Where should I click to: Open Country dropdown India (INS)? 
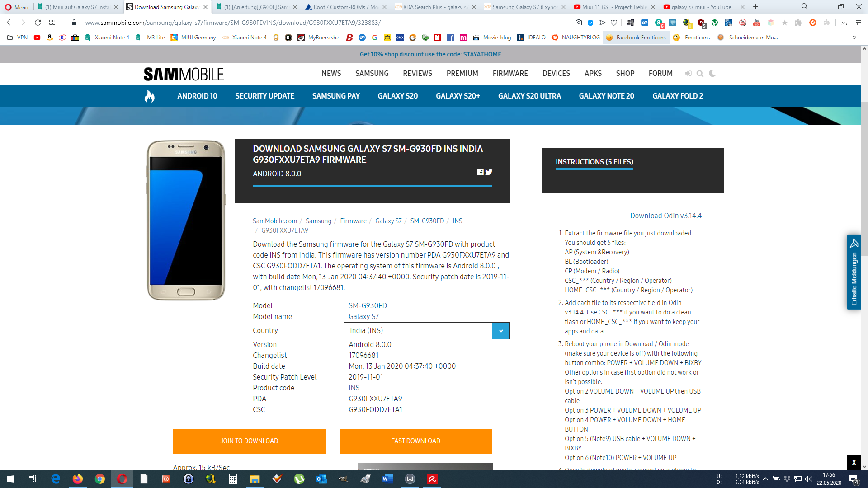click(427, 331)
